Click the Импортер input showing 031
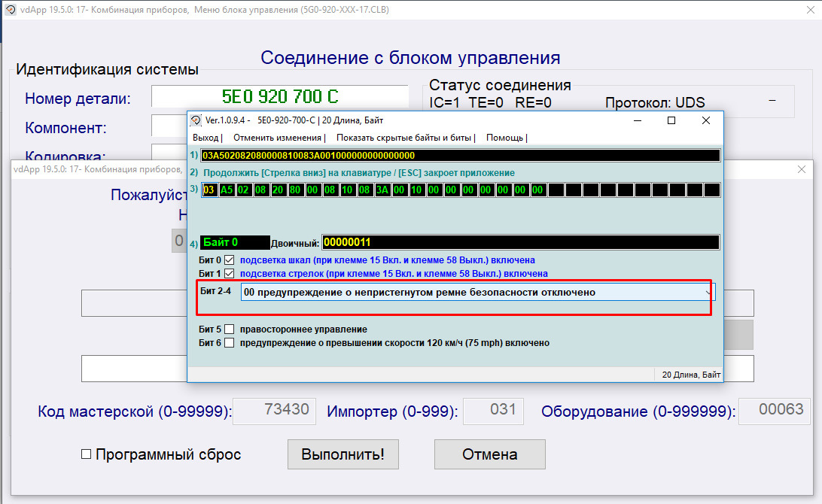This screenshot has width=822, height=504. tap(494, 411)
